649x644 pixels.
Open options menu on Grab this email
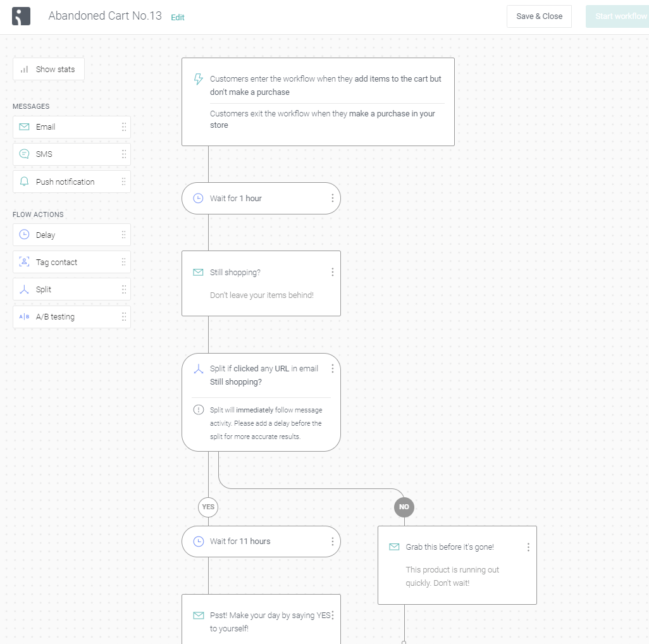[x=528, y=547]
